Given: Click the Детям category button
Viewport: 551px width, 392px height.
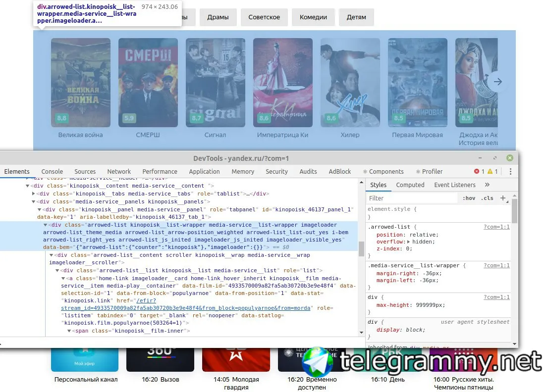Looking at the screenshot, I should pyautogui.click(x=356, y=17).
